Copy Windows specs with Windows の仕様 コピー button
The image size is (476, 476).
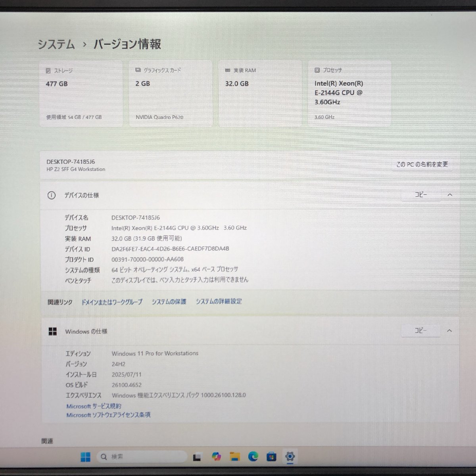[x=420, y=330]
